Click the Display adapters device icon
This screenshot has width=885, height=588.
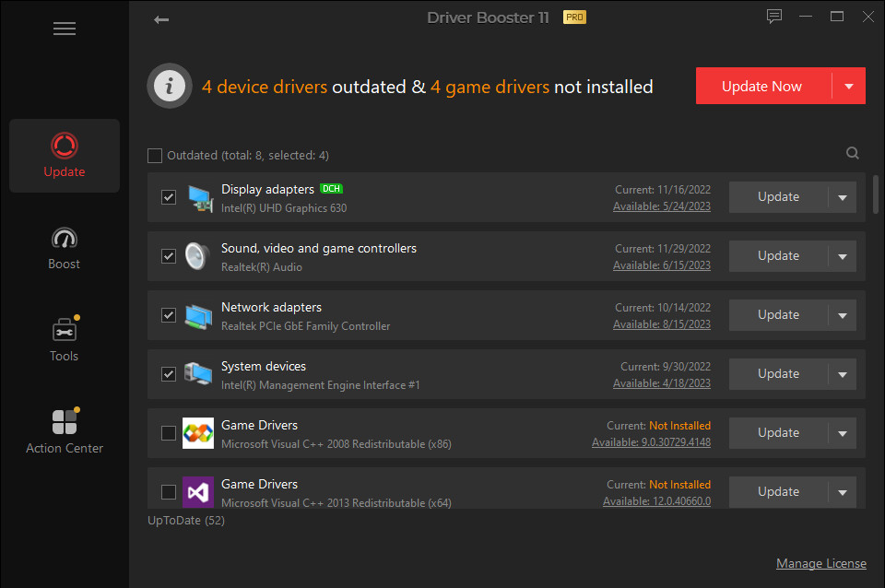[x=199, y=197]
